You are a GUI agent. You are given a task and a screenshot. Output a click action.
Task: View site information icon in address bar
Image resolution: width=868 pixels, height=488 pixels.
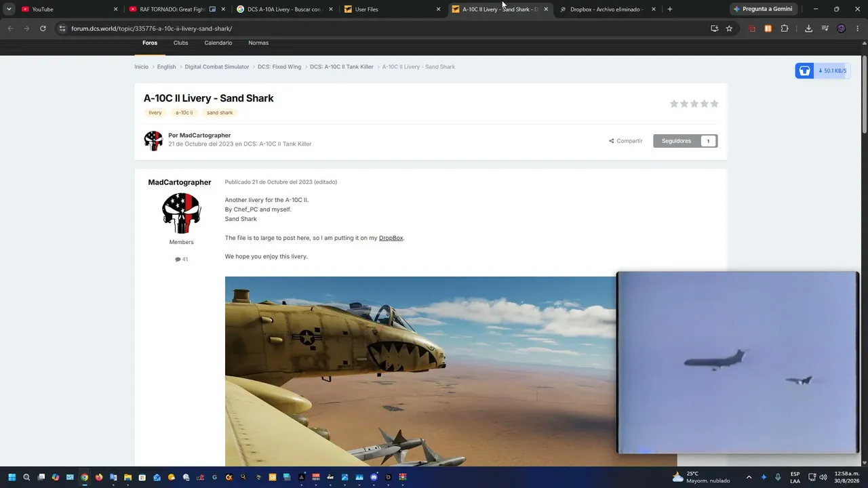pyautogui.click(x=62, y=28)
